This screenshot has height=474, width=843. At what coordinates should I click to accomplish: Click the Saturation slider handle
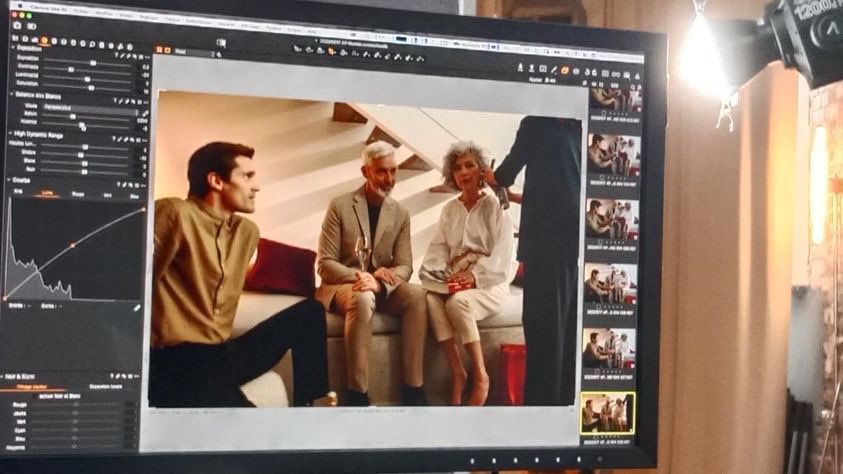point(91,88)
